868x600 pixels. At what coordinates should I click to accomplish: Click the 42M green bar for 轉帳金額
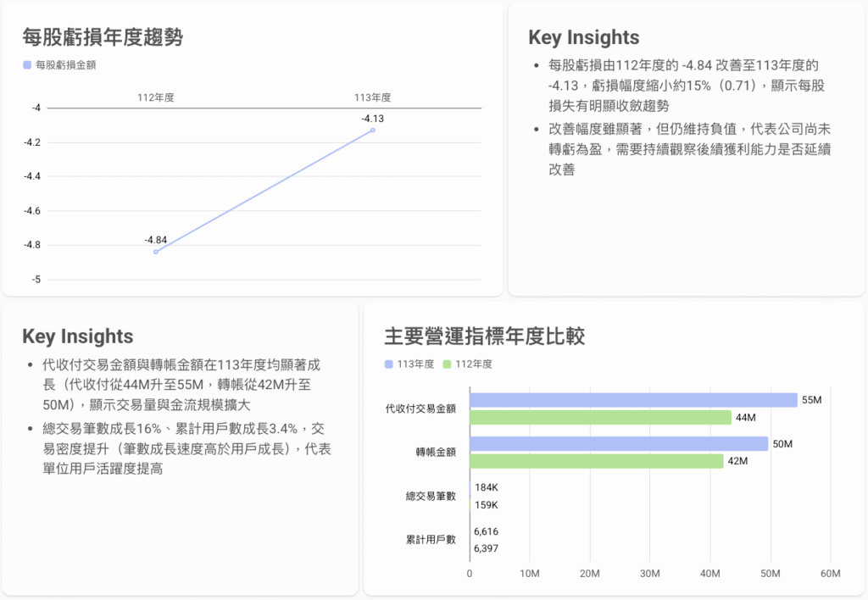pos(596,461)
